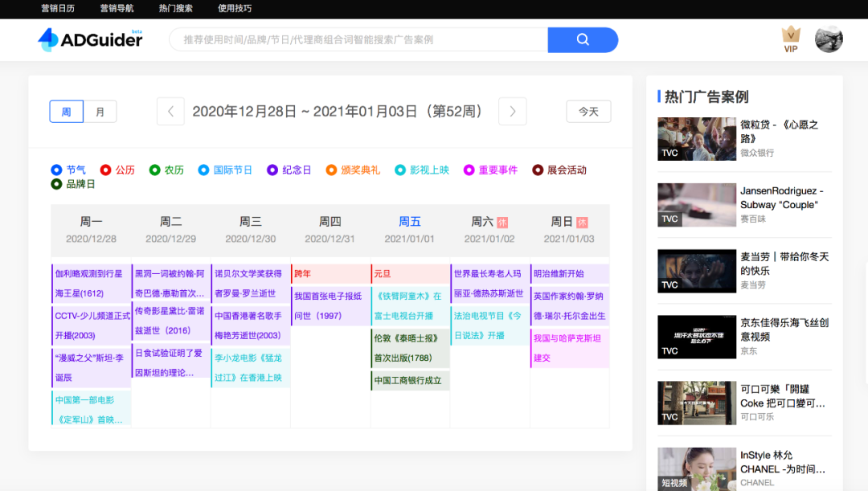The width and height of the screenshot is (868, 491).
Task: Toggle the 节气 category filter
Action: click(x=68, y=170)
